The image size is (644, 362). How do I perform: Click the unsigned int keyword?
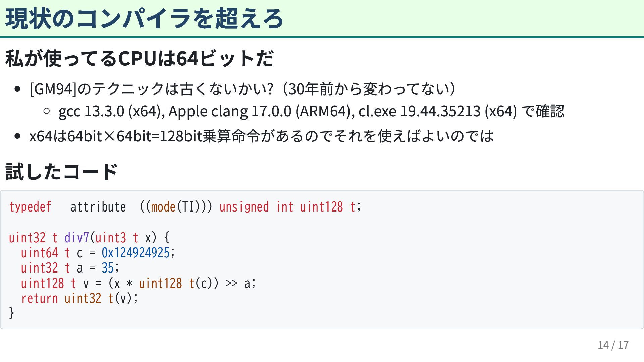(257, 207)
